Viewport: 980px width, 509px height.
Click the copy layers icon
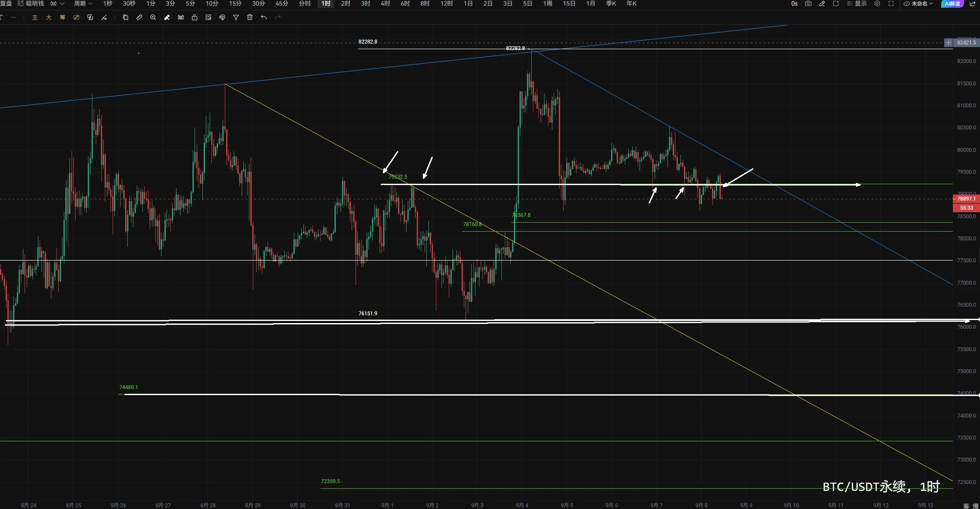tap(126, 18)
